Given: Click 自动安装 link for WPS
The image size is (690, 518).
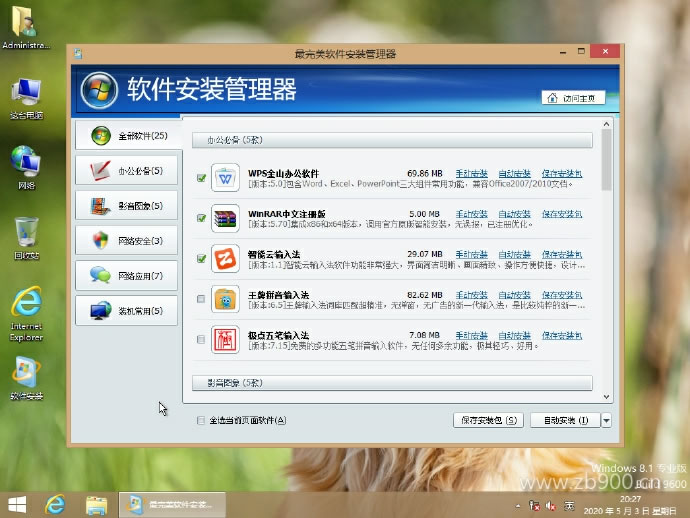Looking at the screenshot, I should 514,173.
